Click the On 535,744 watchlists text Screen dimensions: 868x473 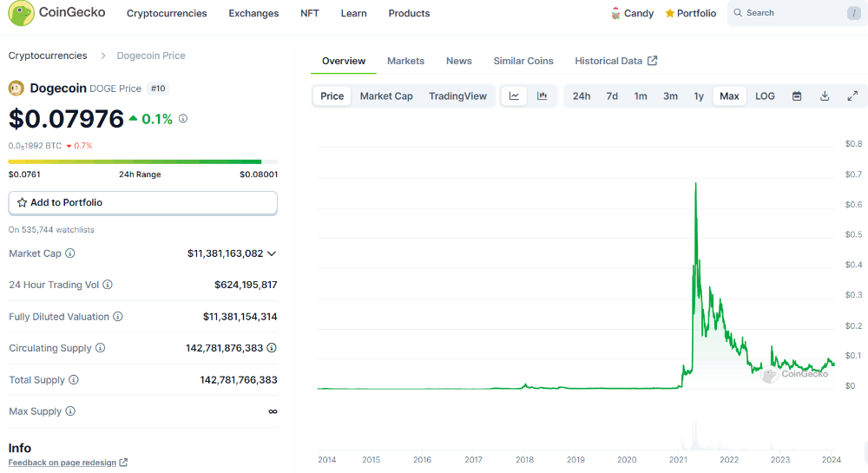click(x=51, y=230)
